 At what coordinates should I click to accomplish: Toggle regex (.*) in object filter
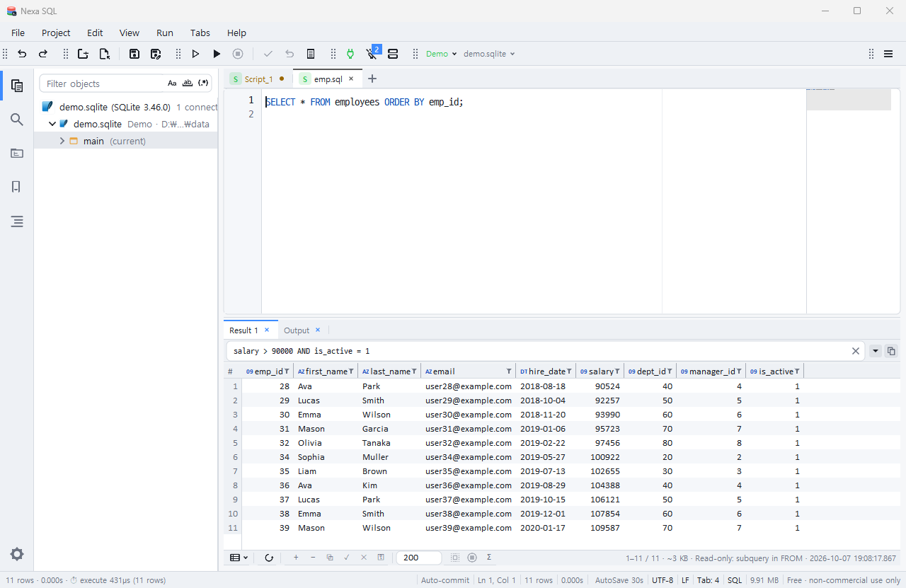coord(203,83)
